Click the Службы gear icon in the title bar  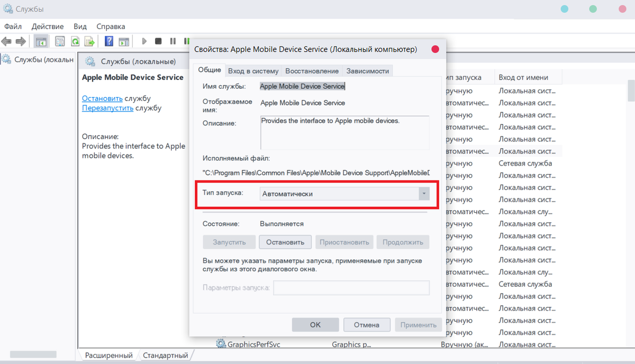tap(8, 9)
